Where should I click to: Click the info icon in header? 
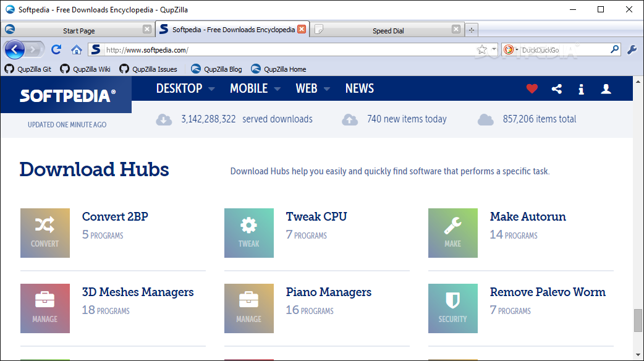point(581,89)
